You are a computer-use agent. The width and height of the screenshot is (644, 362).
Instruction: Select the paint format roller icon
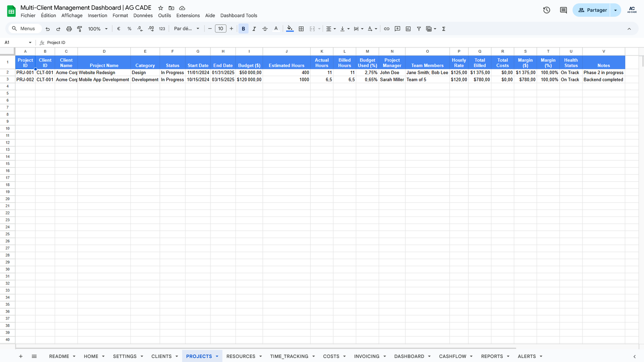80,29
